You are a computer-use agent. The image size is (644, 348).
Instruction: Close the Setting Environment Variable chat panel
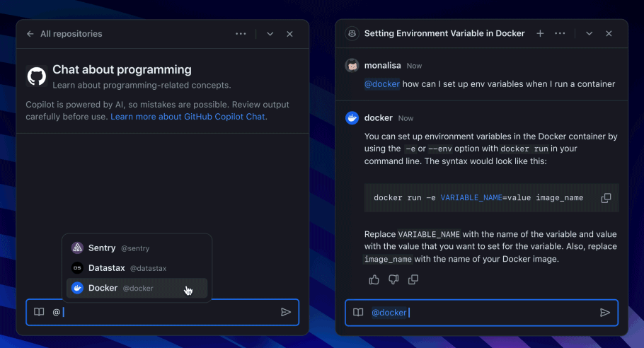tap(609, 34)
